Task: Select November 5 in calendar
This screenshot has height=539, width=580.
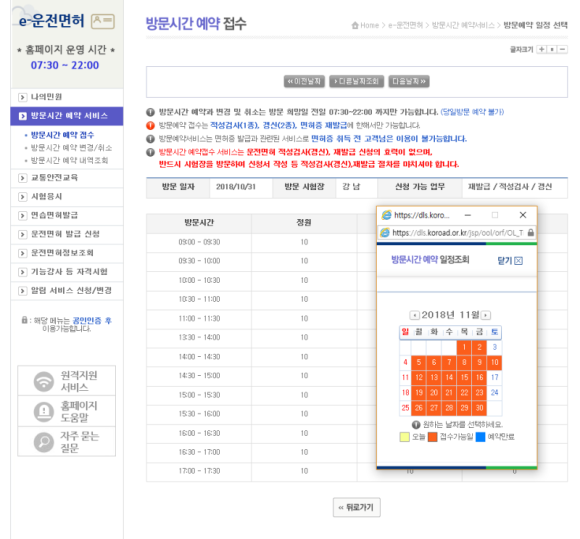Action: (419, 363)
